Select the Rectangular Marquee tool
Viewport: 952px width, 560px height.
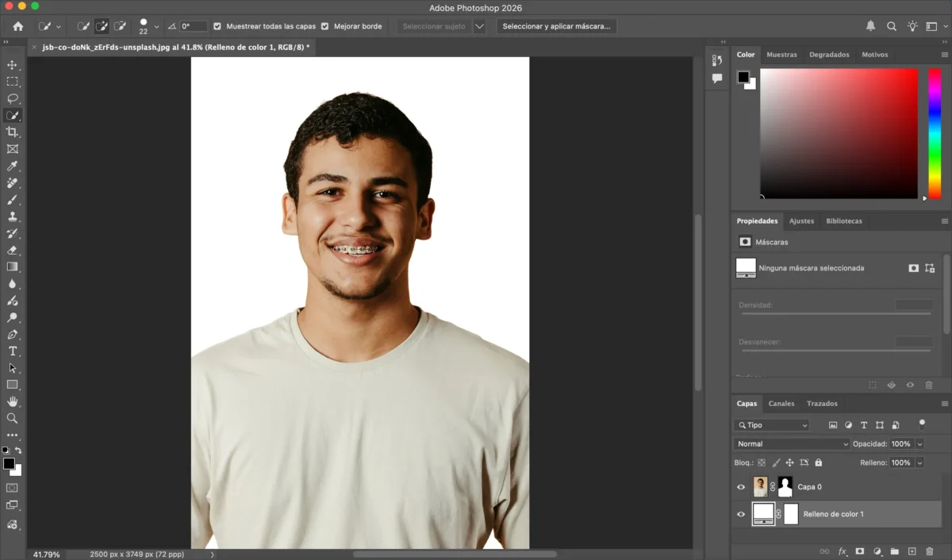click(12, 82)
